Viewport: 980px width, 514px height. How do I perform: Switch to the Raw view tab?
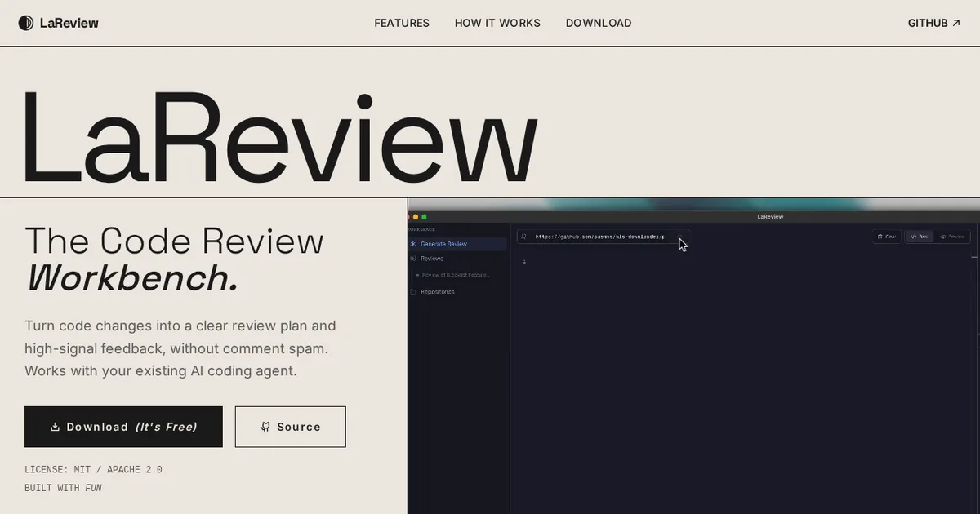pyautogui.click(x=919, y=237)
